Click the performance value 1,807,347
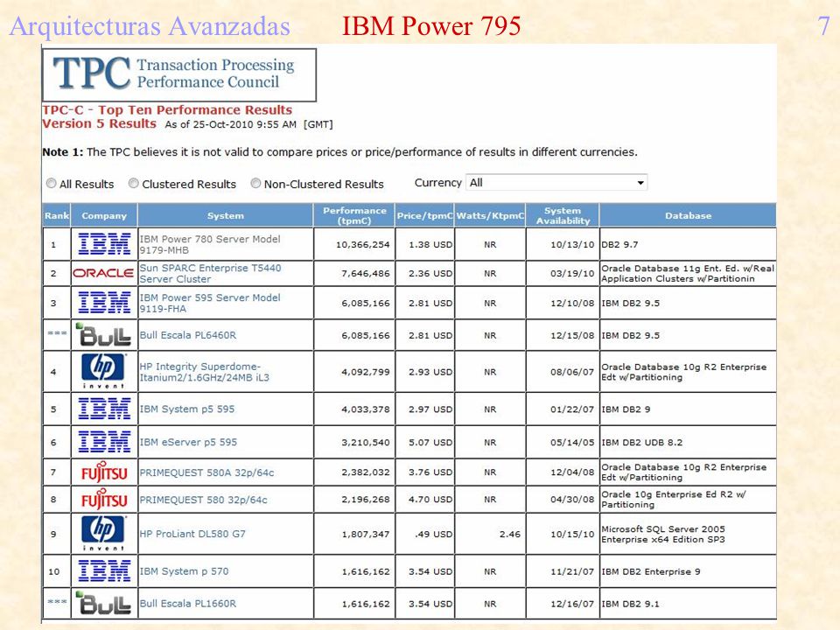Image resolution: width=840 pixels, height=630 pixels. [x=366, y=534]
